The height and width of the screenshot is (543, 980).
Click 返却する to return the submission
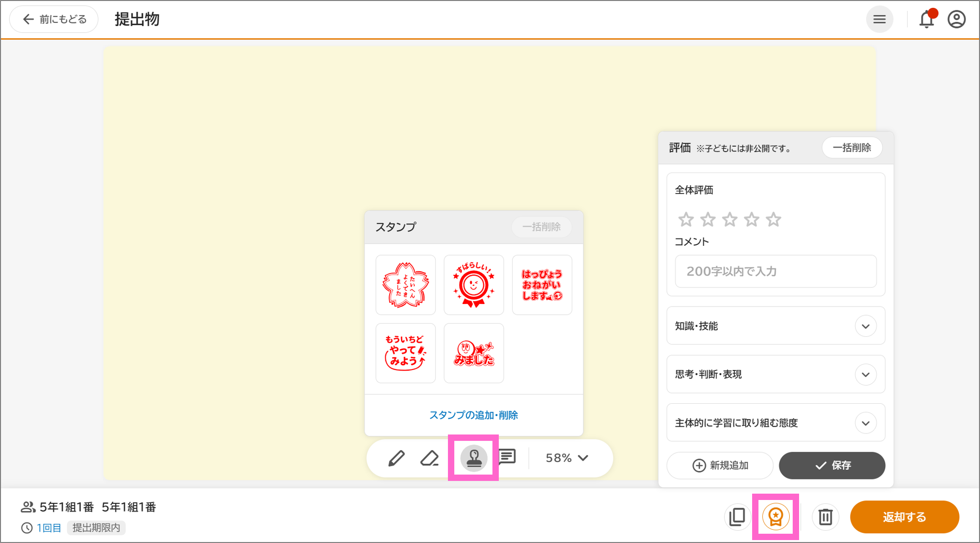(x=904, y=517)
